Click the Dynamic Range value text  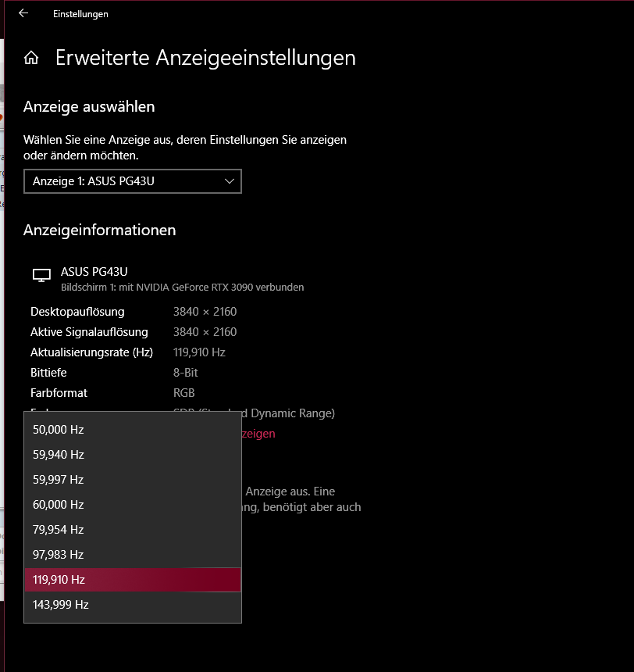tap(288, 413)
